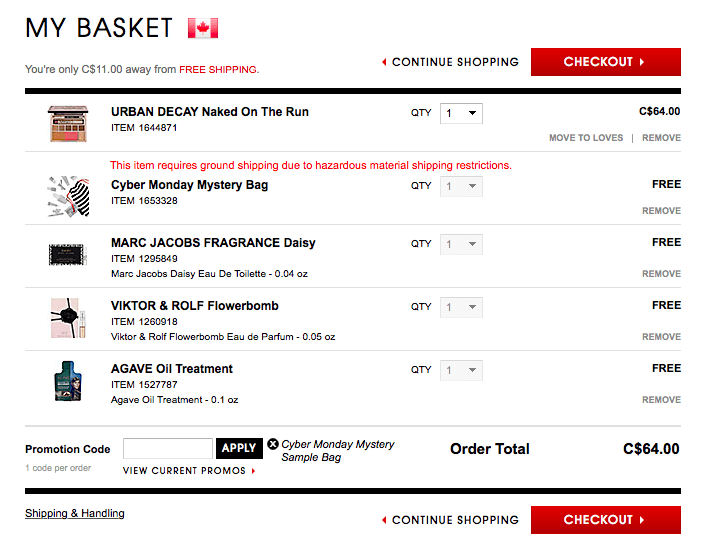Open View Current Promos link
This screenshot has height=545, width=704.
[x=189, y=470]
